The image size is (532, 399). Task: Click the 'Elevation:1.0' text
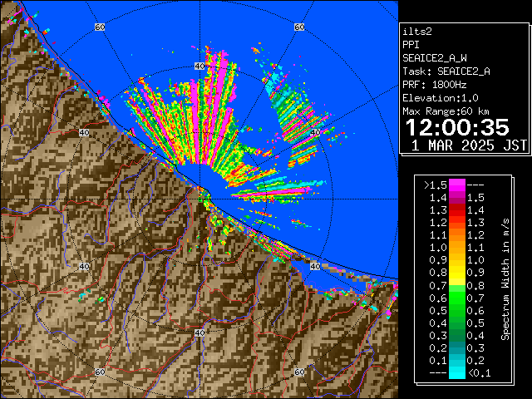[x=441, y=98]
